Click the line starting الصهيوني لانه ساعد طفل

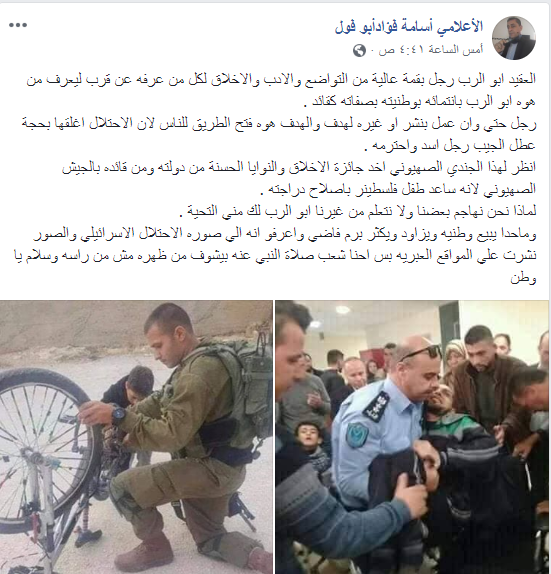click(398, 189)
